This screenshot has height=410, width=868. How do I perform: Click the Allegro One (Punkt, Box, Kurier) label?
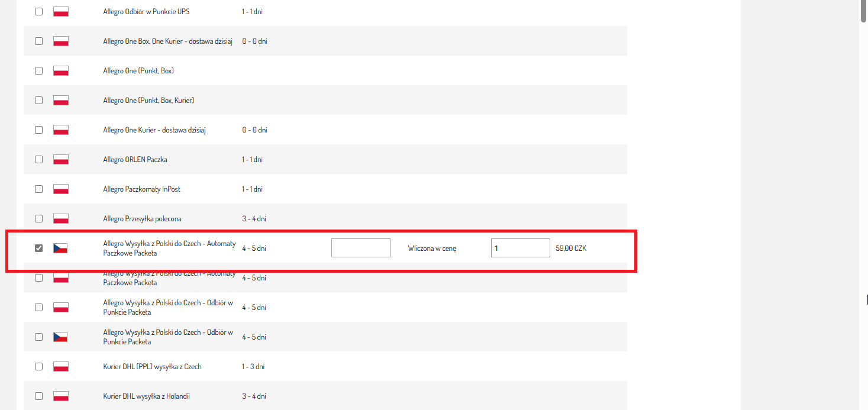(149, 100)
